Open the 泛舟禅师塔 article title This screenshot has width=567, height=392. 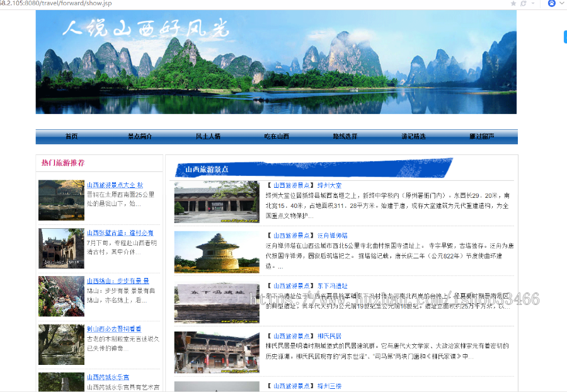pyautogui.click(x=332, y=236)
